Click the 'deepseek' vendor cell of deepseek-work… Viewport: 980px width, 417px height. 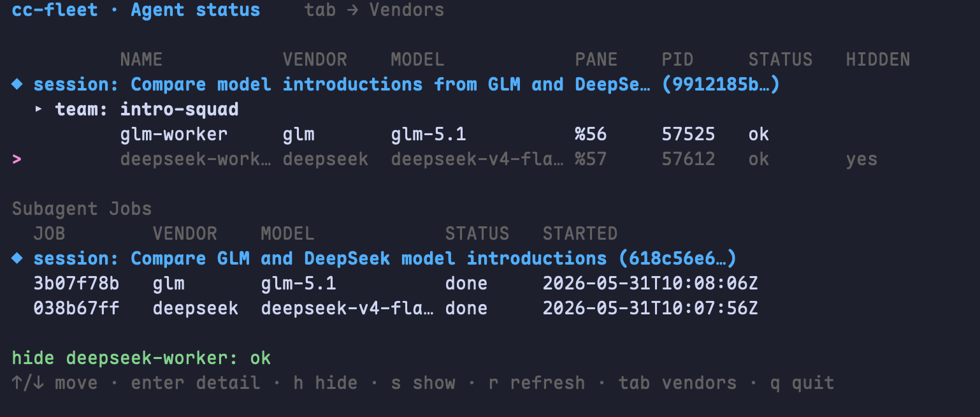coord(326,159)
